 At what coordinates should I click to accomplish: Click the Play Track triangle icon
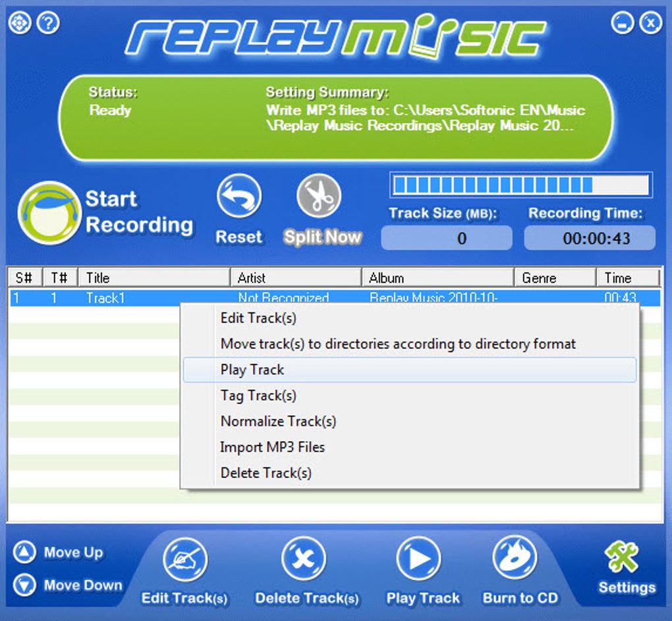tap(419, 559)
